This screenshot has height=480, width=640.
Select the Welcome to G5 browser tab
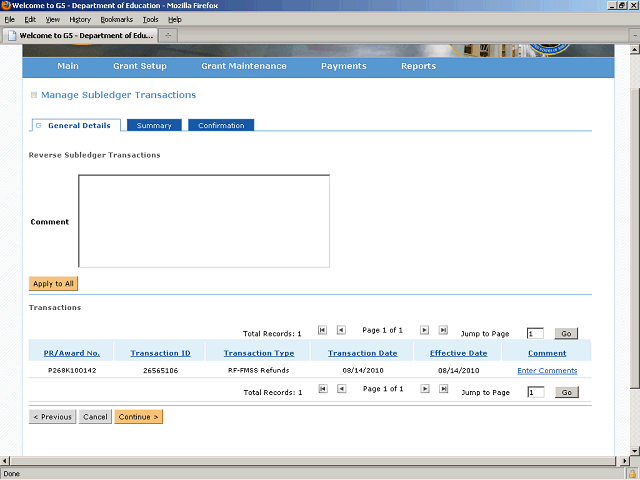pyautogui.click(x=80, y=36)
